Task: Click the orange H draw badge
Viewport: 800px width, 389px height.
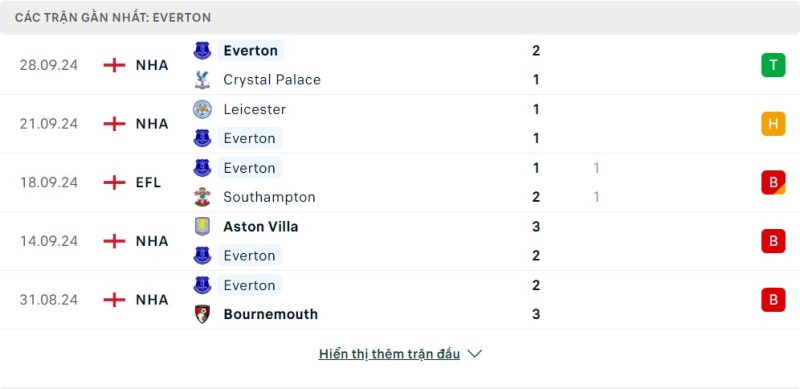Action: pos(773,124)
